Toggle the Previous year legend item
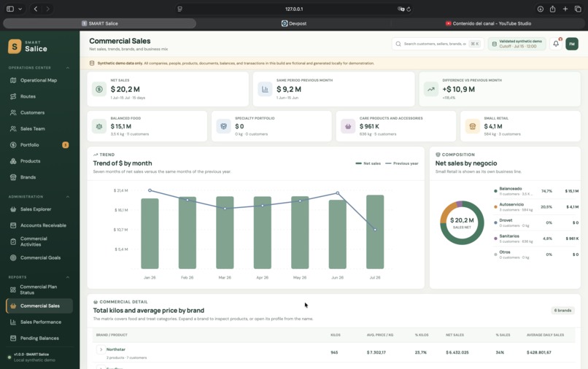588x369 pixels. coord(402,163)
